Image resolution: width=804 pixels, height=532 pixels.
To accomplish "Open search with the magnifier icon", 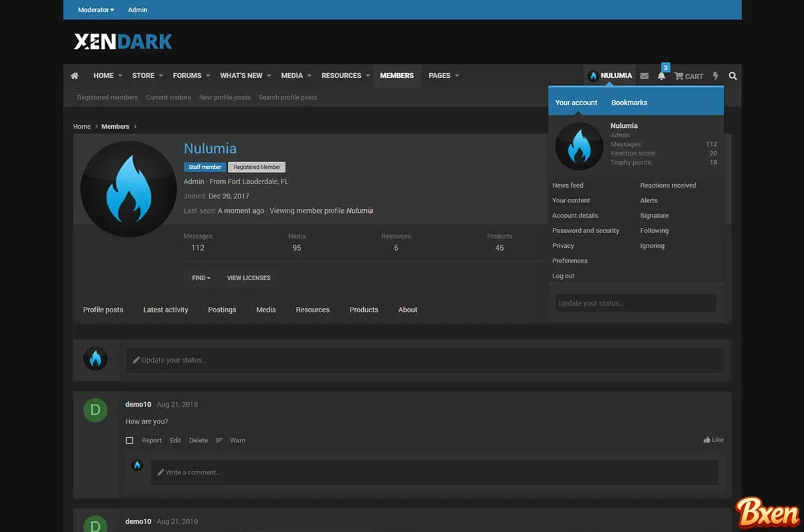I will pyautogui.click(x=732, y=76).
